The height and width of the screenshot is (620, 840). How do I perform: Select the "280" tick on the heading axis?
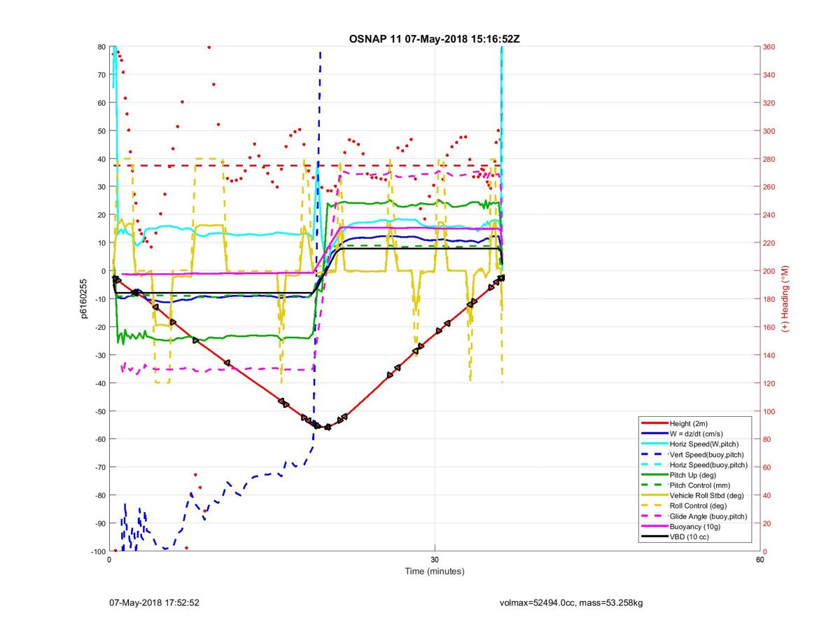(769, 159)
